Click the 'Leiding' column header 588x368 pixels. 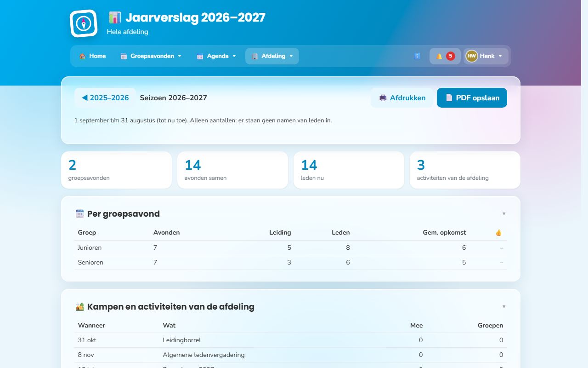[x=280, y=233]
